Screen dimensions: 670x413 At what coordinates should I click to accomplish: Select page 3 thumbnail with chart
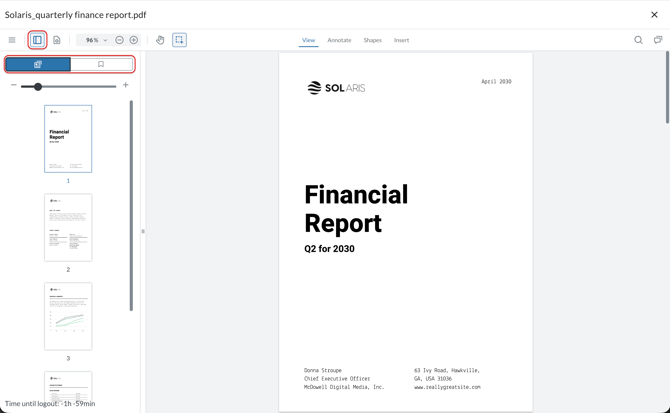(68, 316)
